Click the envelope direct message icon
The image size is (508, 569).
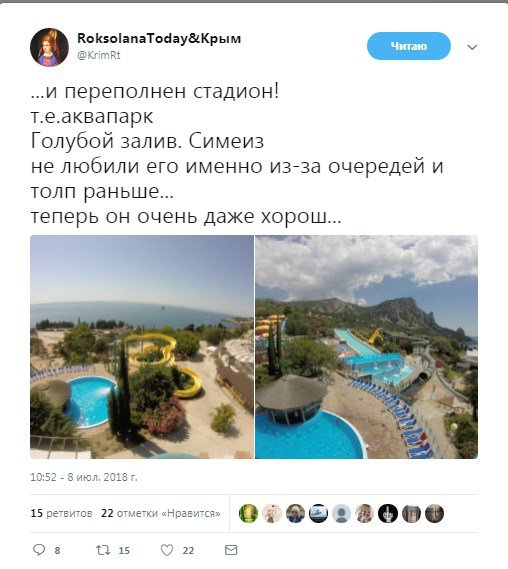point(231,550)
